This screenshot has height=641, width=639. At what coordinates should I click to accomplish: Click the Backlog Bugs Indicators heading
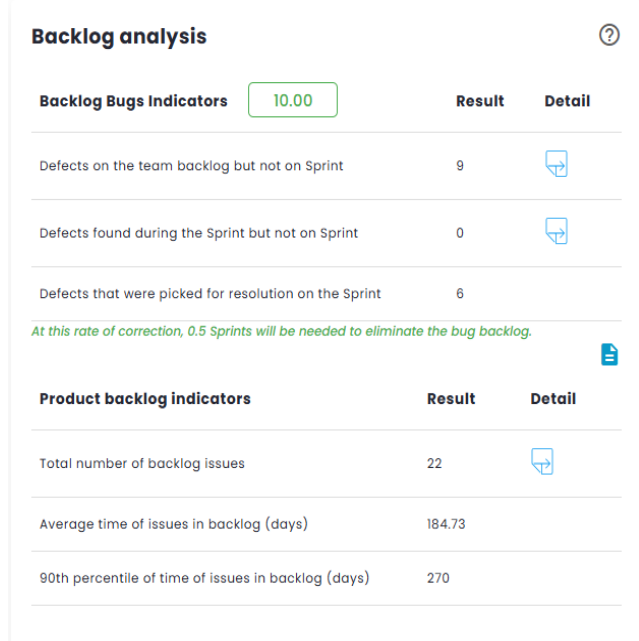click(x=133, y=101)
